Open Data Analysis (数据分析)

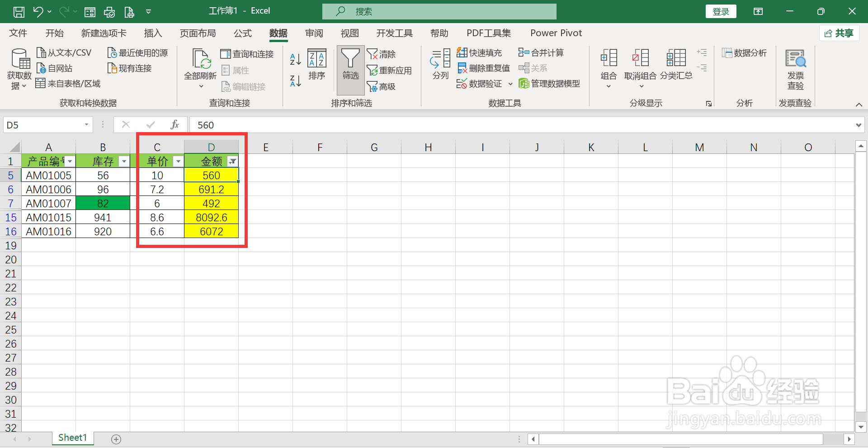(x=744, y=53)
